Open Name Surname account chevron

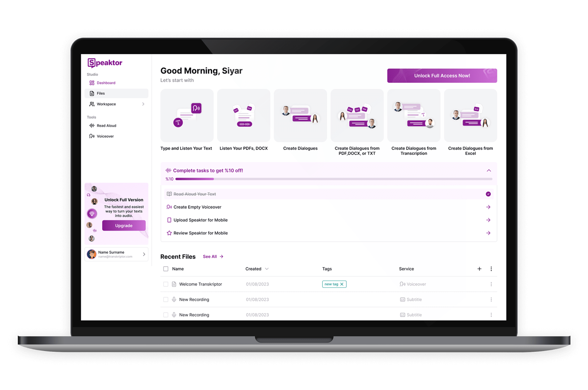pos(144,254)
